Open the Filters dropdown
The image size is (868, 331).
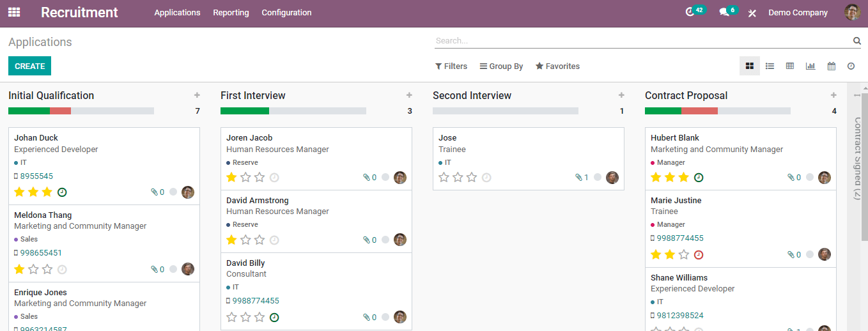click(451, 66)
